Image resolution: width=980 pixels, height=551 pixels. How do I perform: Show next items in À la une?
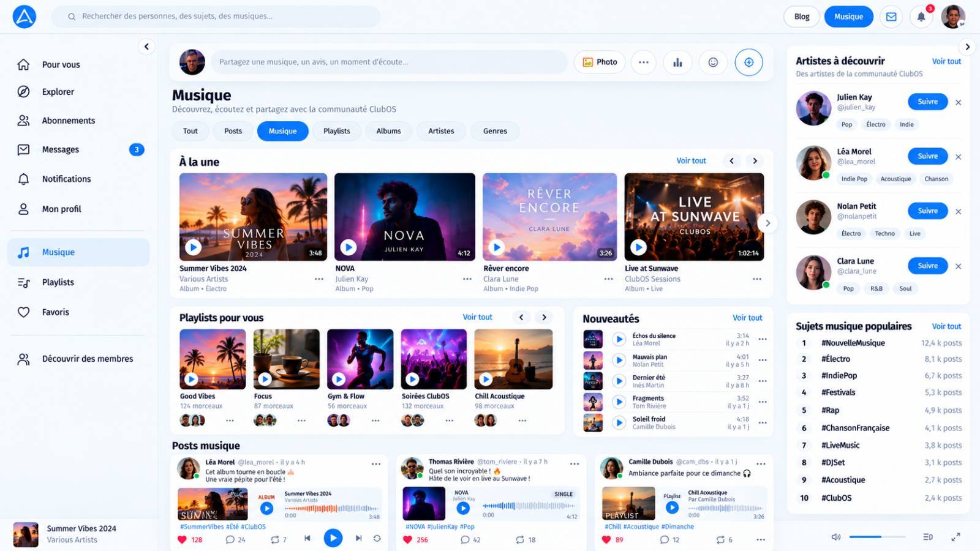pyautogui.click(x=755, y=161)
